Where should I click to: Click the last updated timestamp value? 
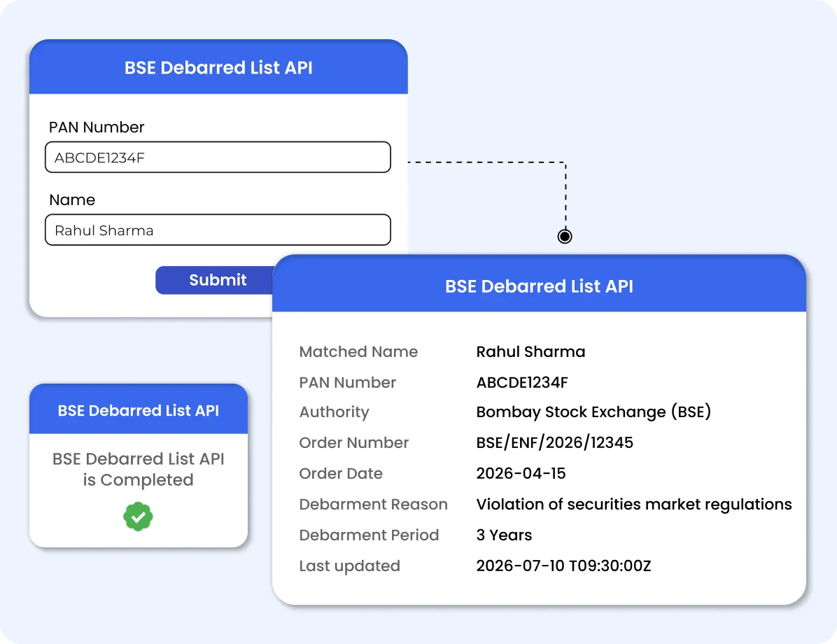tap(563, 566)
